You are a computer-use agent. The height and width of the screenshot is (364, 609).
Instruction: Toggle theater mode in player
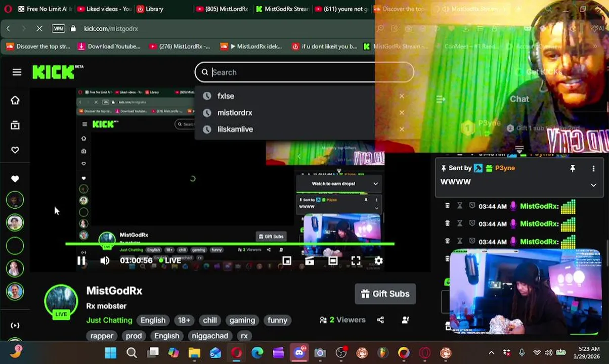332,261
